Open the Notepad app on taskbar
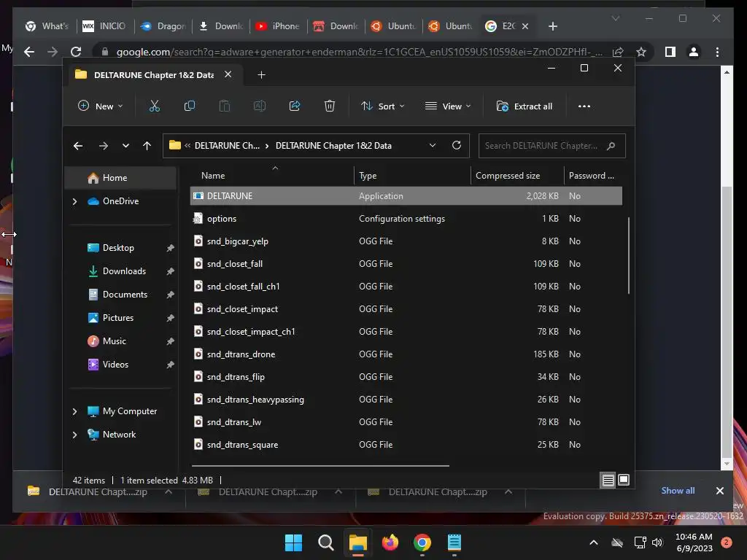This screenshot has width=747, height=560. click(454, 542)
